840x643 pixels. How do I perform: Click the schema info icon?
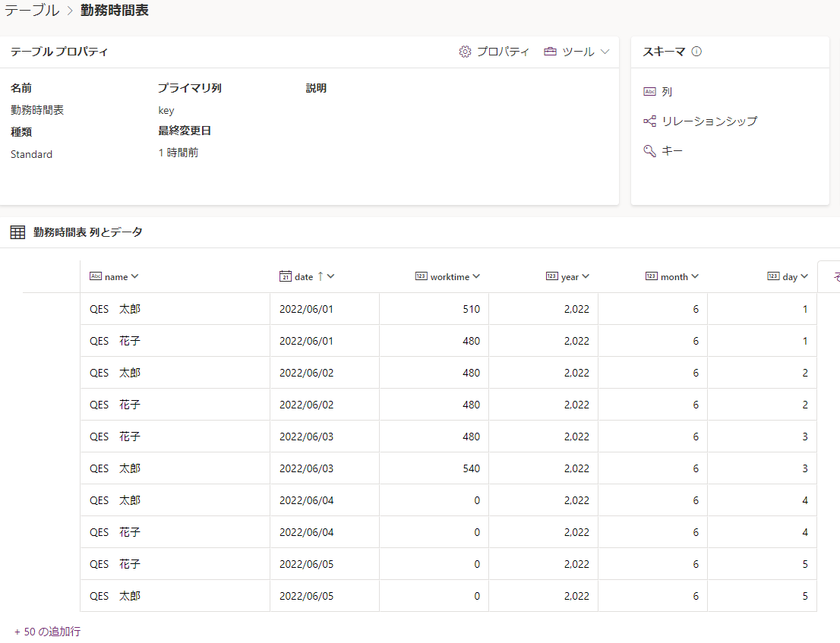point(696,52)
